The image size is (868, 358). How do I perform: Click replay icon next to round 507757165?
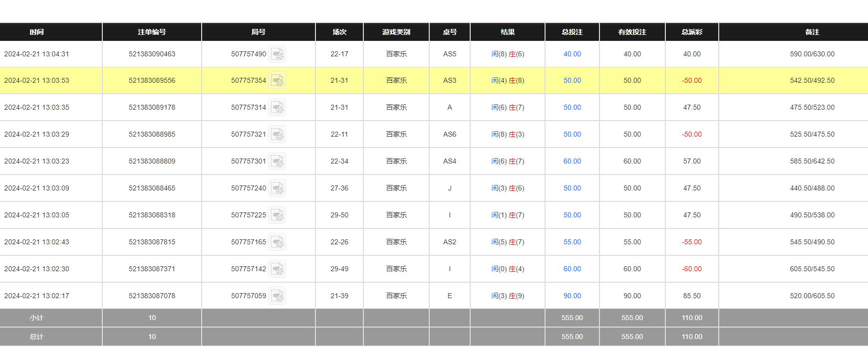[277, 242]
